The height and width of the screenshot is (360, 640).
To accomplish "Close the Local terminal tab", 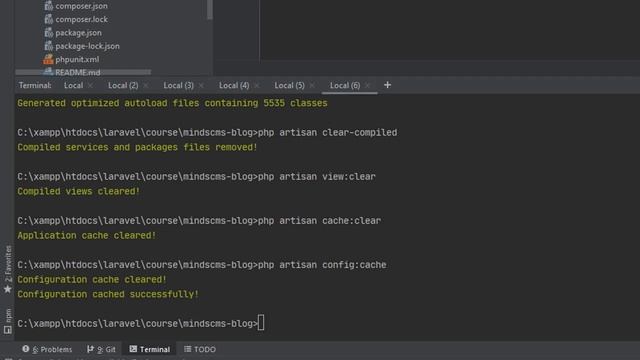I will click(91, 85).
